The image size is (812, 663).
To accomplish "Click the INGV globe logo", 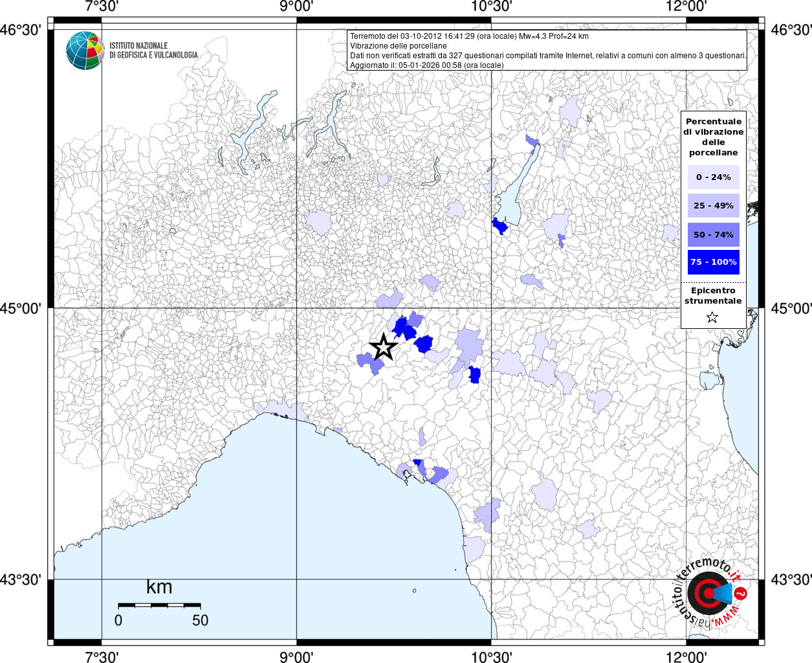I will [x=85, y=51].
